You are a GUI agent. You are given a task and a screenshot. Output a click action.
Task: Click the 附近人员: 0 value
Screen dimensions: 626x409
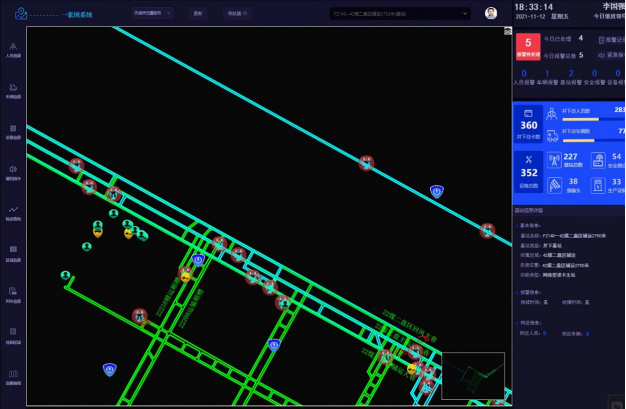coord(545,333)
